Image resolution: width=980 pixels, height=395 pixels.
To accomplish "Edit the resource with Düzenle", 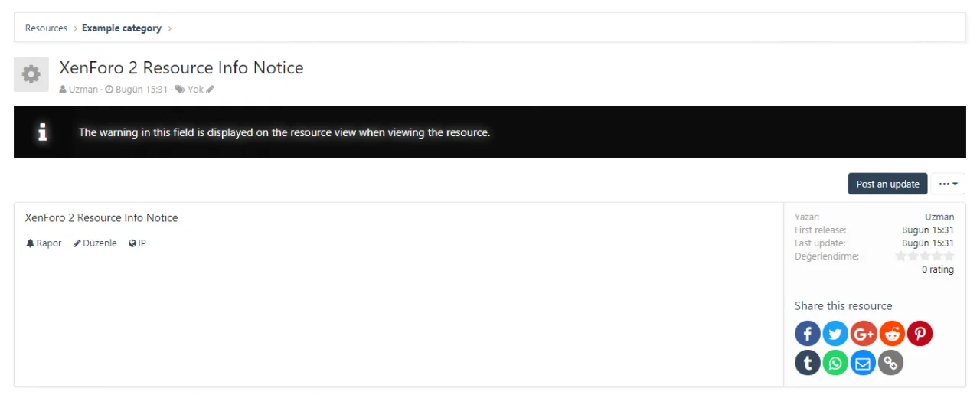I will 95,243.
